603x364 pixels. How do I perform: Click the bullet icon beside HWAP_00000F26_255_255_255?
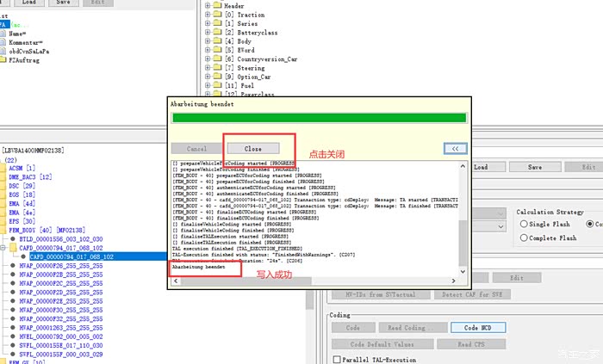13,265
